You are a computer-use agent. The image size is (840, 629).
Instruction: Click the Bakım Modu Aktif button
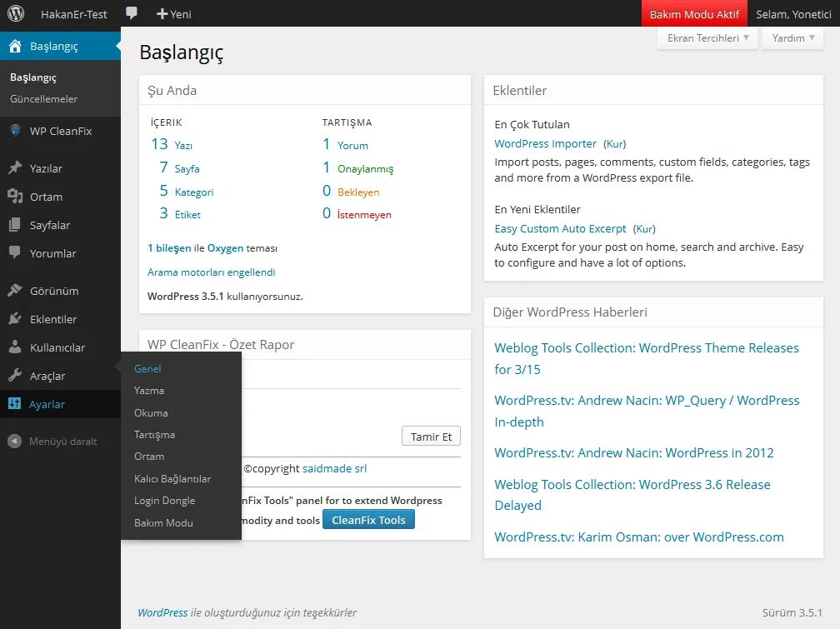(x=694, y=14)
